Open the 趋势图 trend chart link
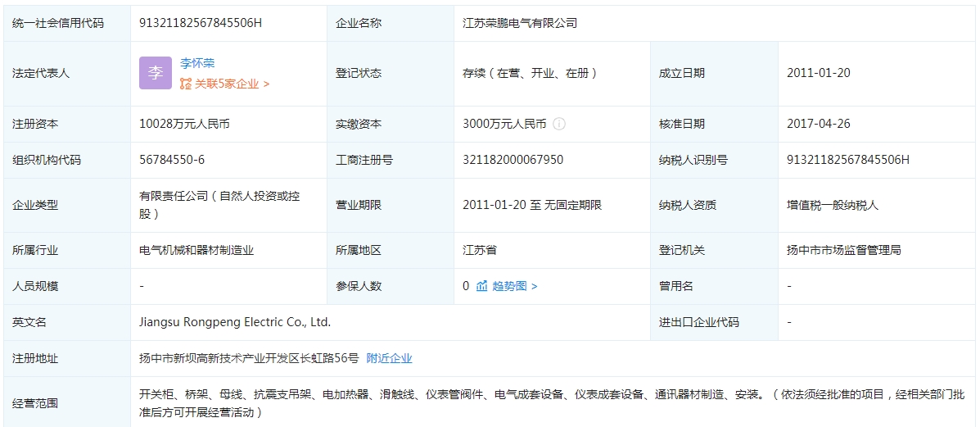Image resolution: width=980 pixels, height=427 pixels. [x=509, y=286]
